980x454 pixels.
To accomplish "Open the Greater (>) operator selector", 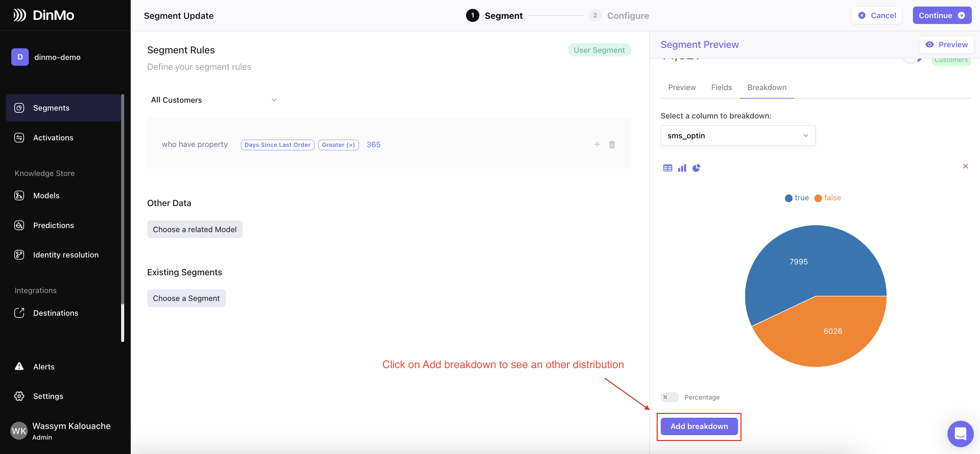I will [x=338, y=144].
